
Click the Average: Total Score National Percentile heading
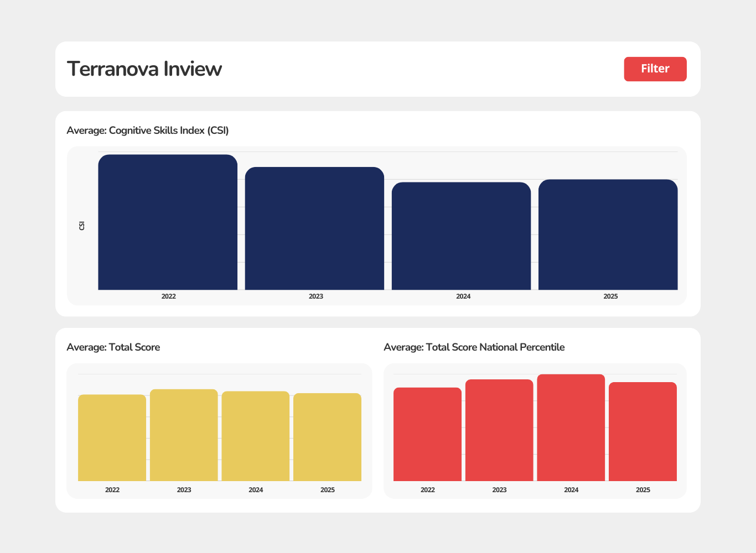(x=474, y=347)
